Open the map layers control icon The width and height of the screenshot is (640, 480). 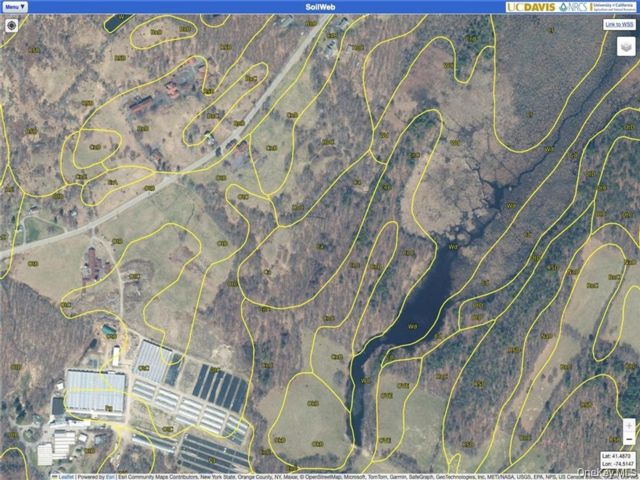click(x=626, y=46)
